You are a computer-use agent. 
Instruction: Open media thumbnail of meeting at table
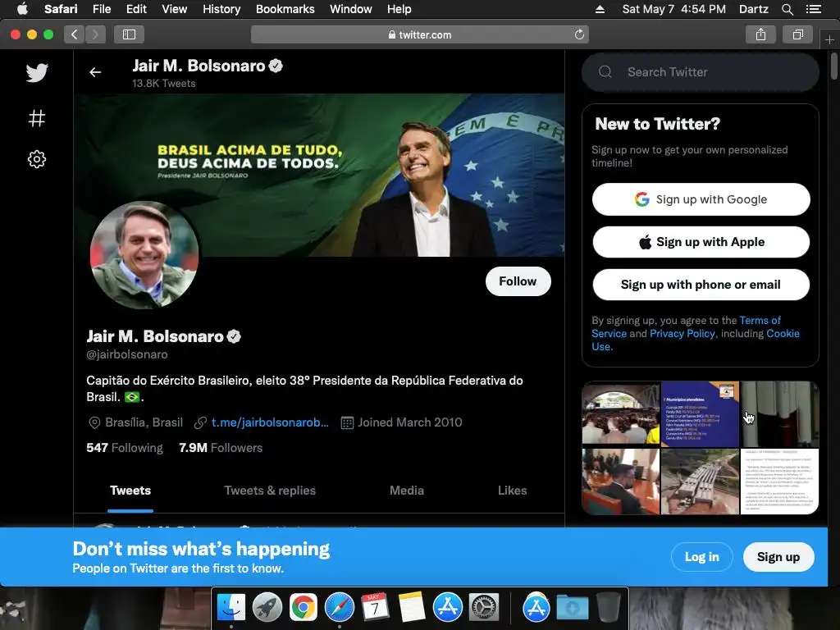point(620,481)
